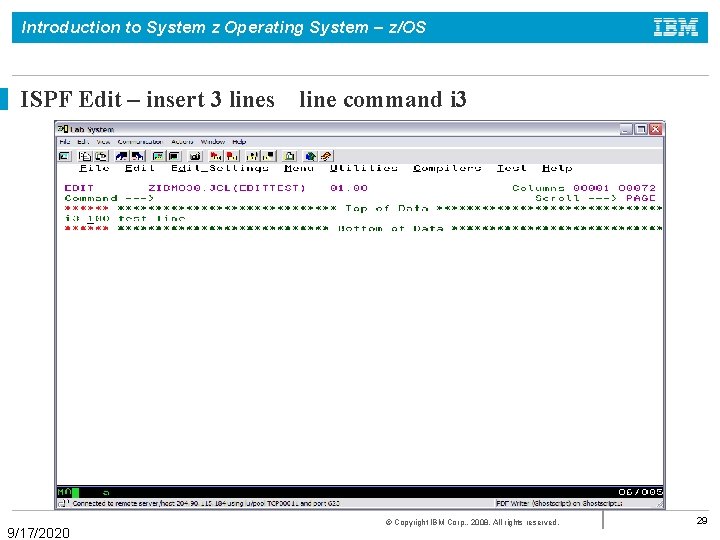
Task: Open emulator File menu in window menu bar
Action: pyautogui.click(x=65, y=142)
